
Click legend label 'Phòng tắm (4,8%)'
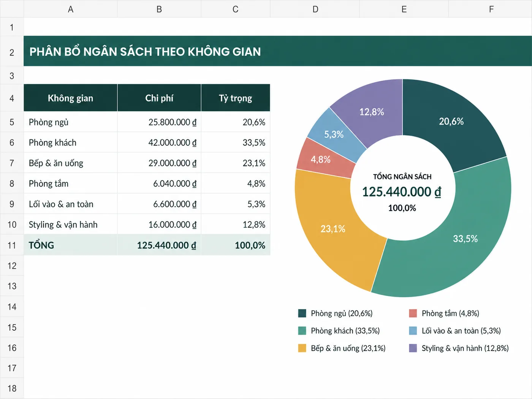(450, 313)
